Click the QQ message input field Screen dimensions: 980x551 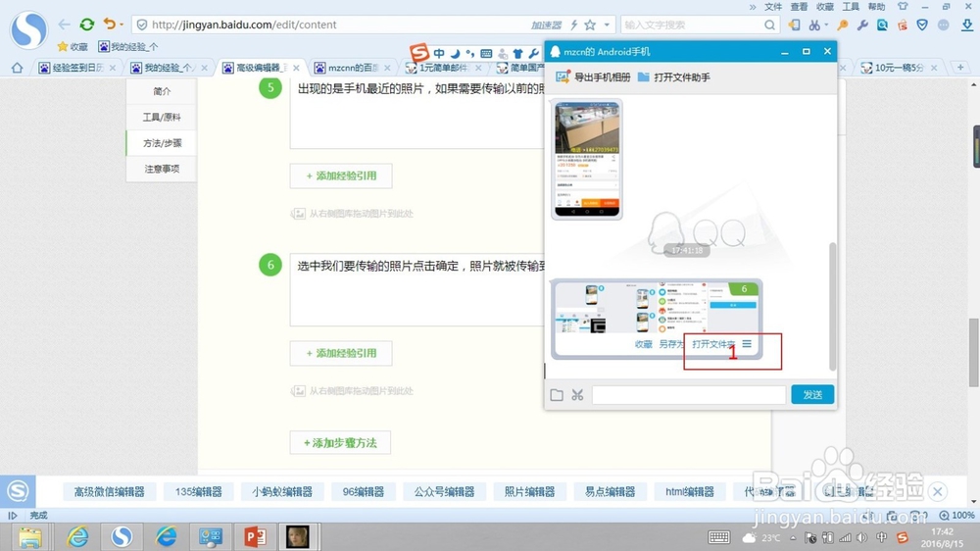688,395
